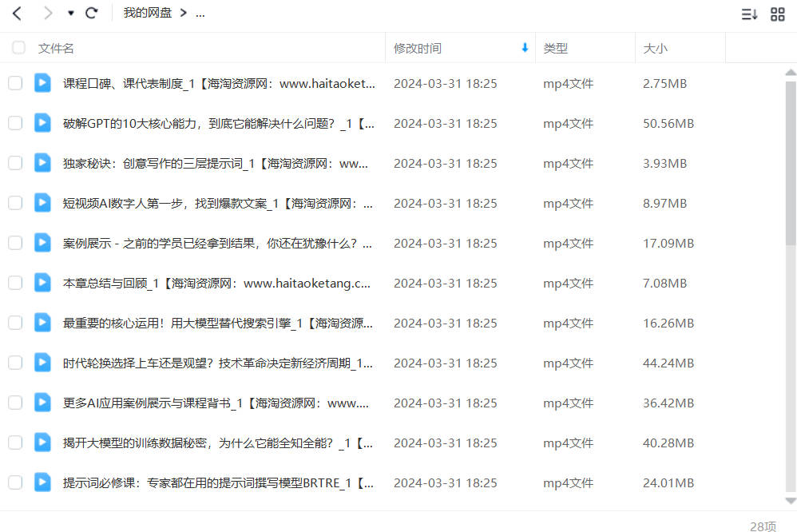Check the box for 独家秘诀 file
The width and height of the screenshot is (797, 532).
pos(15,163)
